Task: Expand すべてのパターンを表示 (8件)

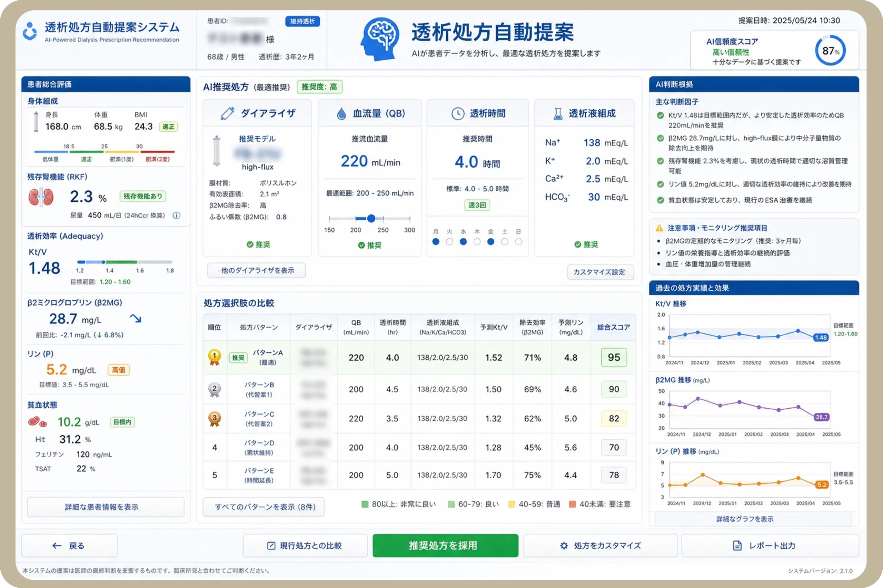Action: (264, 507)
